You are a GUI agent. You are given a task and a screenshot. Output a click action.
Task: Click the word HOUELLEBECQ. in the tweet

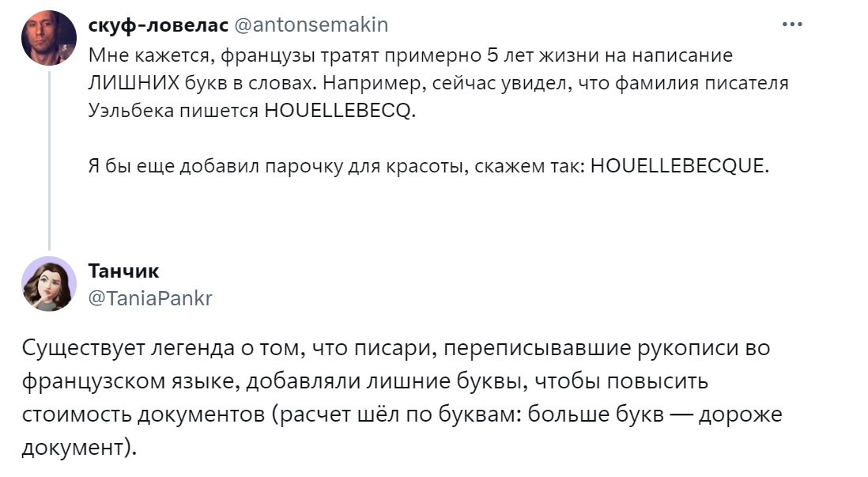click(x=338, y=112)
